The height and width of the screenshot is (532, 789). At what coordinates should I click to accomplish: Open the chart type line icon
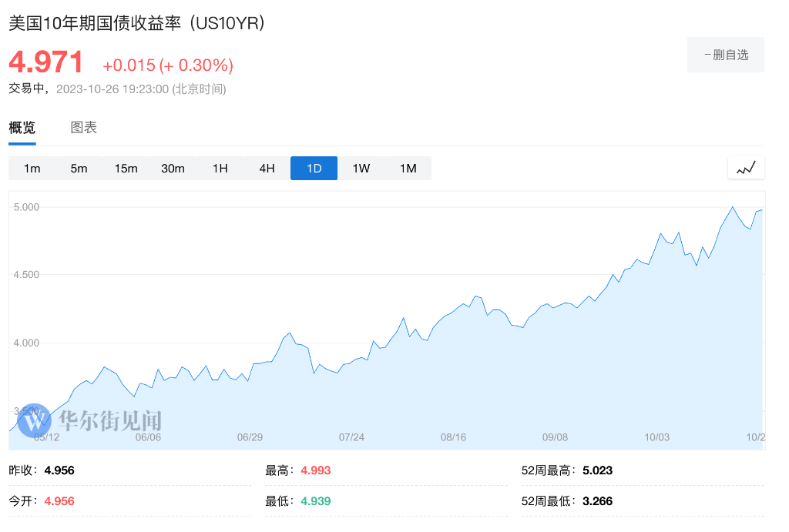pos(746,168)
